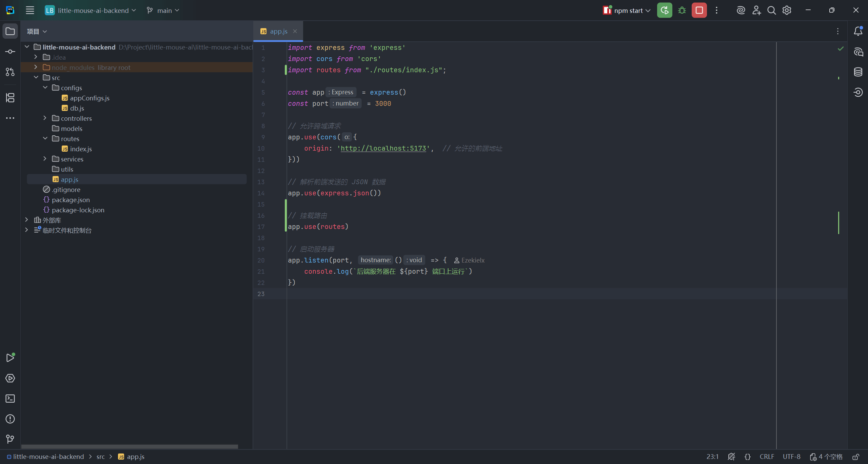Toggle the read-only lock in the status bar
This screenshot has height=464, width=868.
(856, 457)
